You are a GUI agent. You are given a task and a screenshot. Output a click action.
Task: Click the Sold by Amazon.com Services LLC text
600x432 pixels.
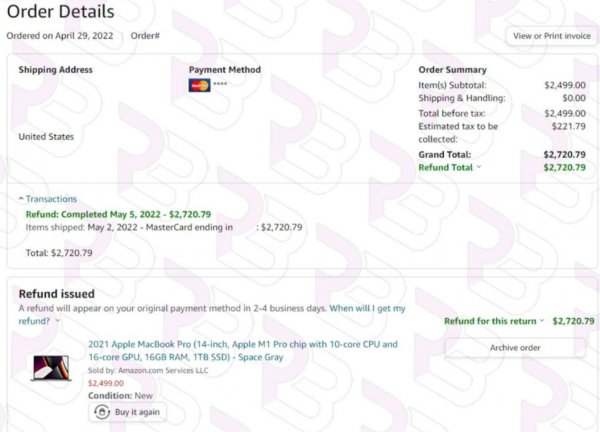pyautogui.click(x=148, y=370)
